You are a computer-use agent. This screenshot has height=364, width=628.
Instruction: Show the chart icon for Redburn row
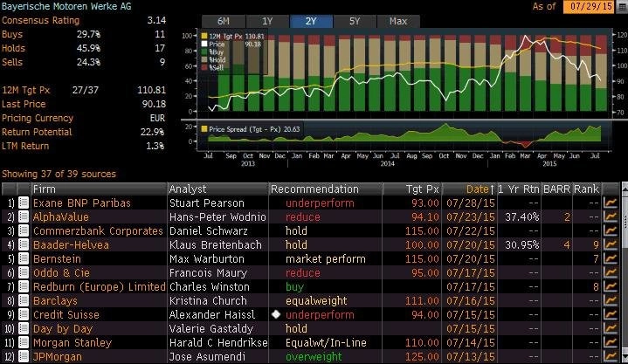tap(611, 286)
